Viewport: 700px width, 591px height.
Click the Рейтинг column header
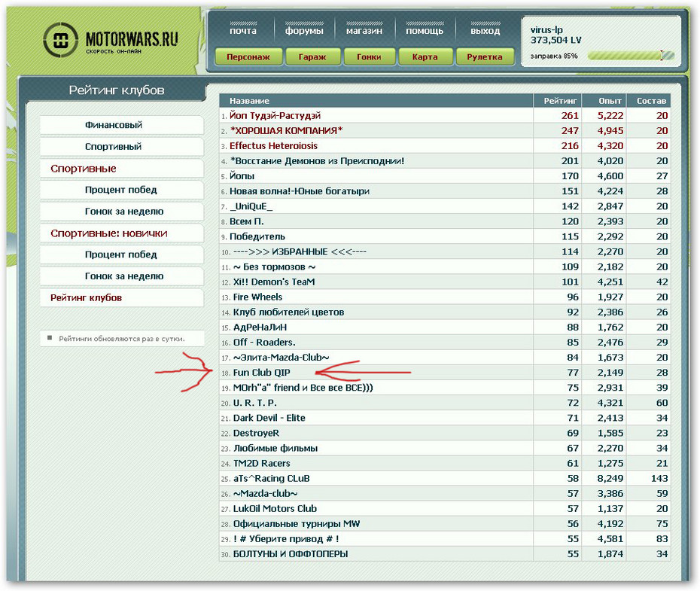click(557, 101)
